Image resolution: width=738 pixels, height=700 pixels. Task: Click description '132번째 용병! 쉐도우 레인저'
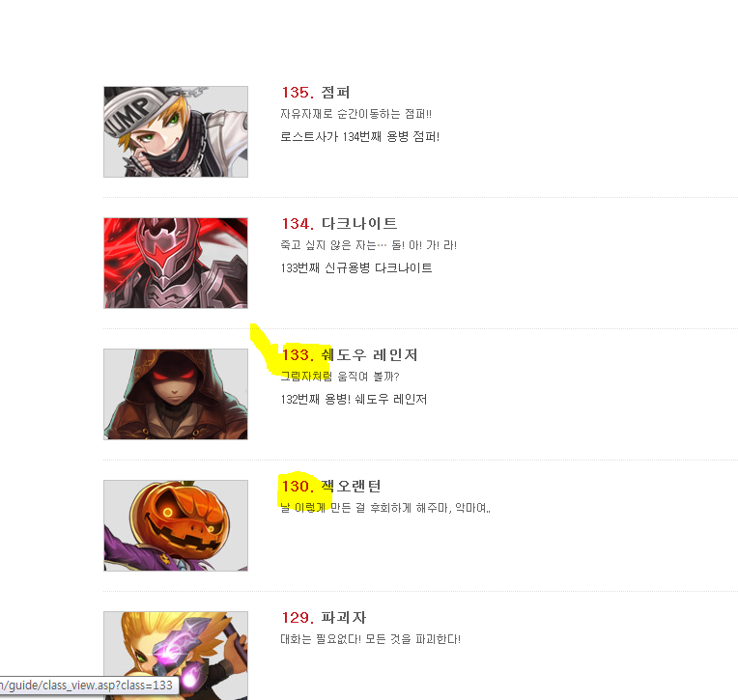click(x=354, y=399)
